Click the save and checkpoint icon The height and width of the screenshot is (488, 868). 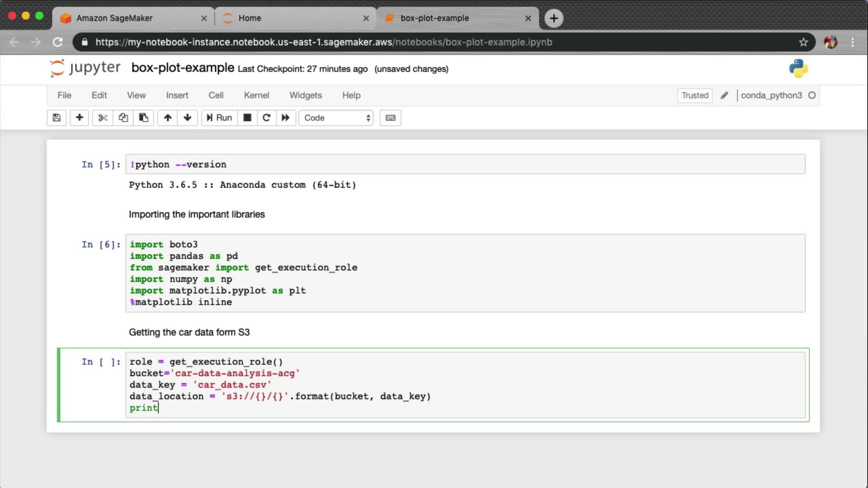tap(57, 118)
